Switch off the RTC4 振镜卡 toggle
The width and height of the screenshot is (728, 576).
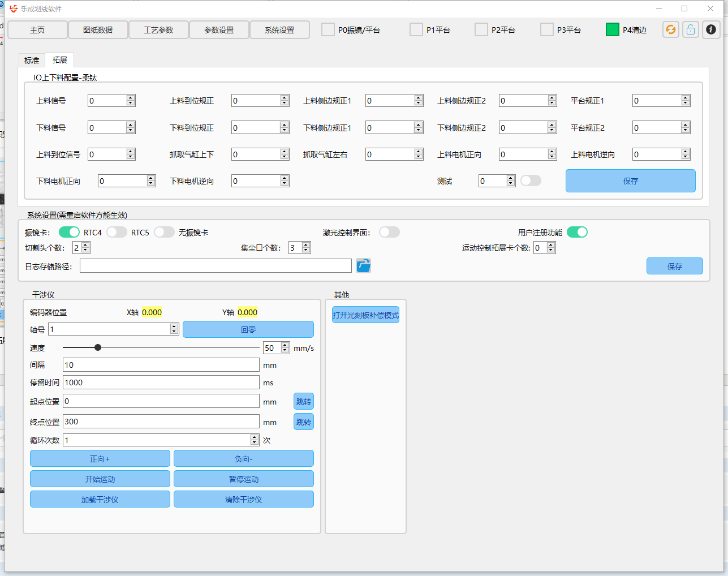pyautogui.click(x=69, y=232)
